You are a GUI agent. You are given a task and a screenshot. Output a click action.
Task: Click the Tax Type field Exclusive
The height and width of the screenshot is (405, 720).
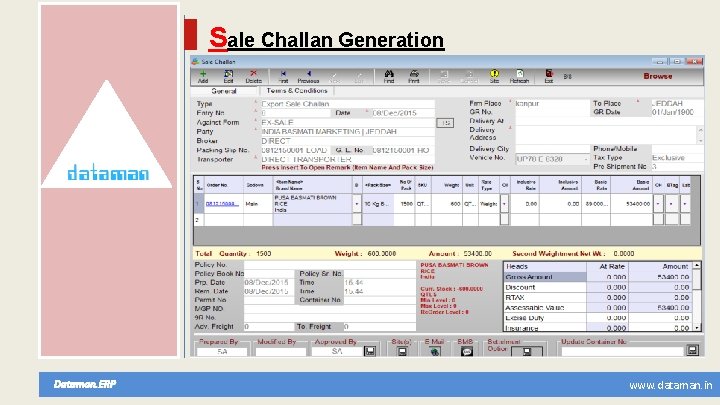tap(677, 158)
